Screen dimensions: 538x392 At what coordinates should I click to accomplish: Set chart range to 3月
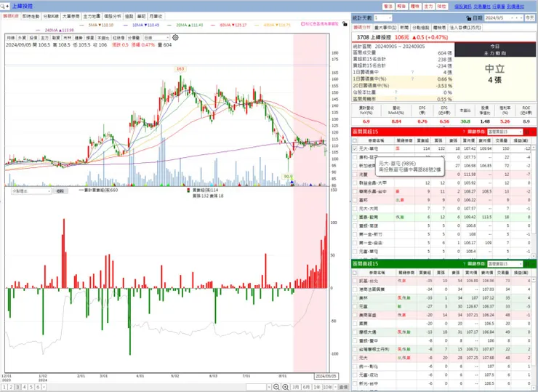(x=296, y=387)
